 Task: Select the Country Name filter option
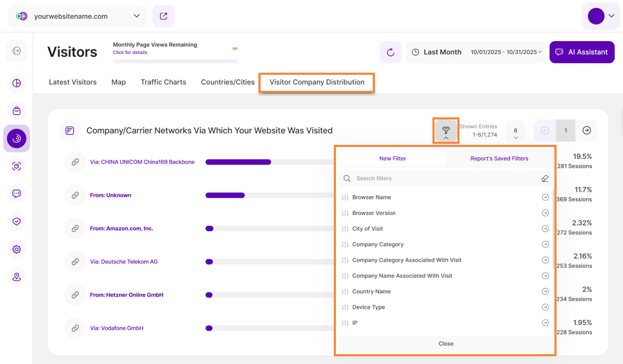[x=371, y=291]
